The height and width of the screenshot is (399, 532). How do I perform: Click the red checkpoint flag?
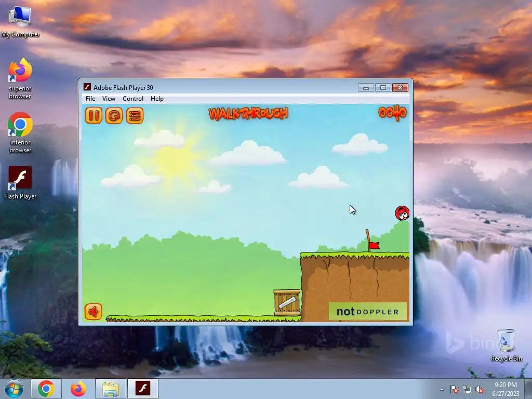pyautogui.click(x=374, y=245)
